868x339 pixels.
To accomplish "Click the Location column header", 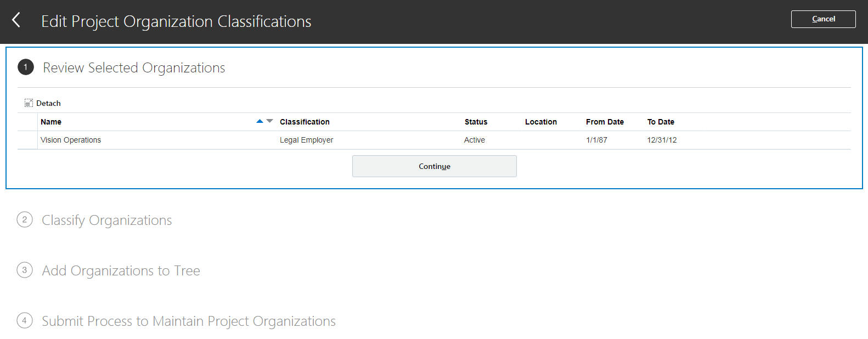I will (540, 122).
